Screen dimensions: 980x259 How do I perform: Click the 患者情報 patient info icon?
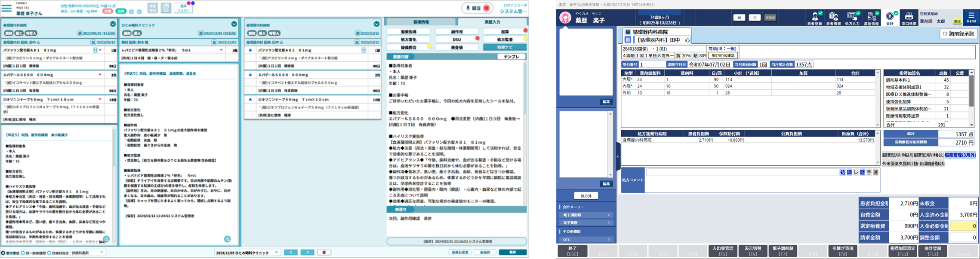tap(833, 18)
